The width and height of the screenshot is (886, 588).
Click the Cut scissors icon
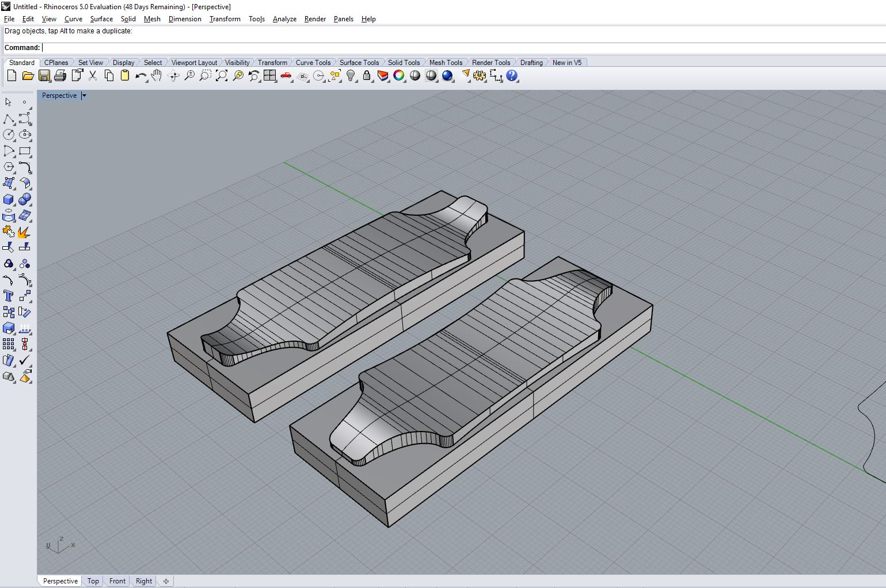[x=93, y=75]
